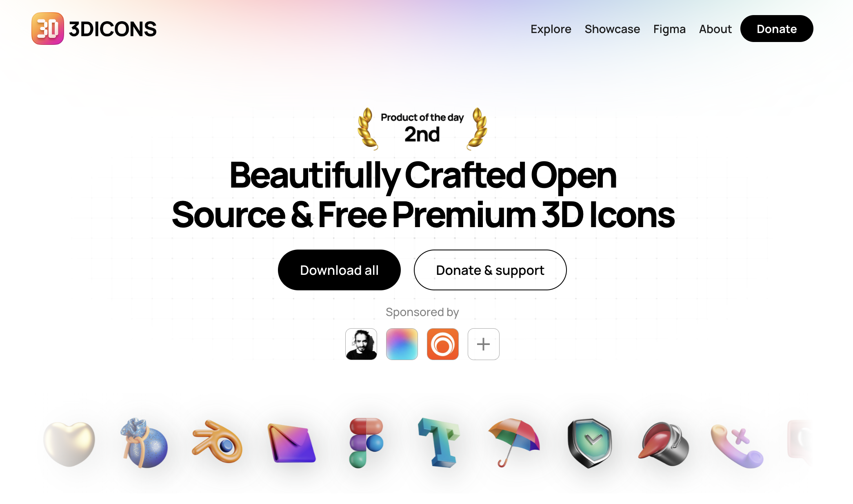Screen dimensions: 853x504
Task: Select the blue money bag icon
Action: coord(144,443)
